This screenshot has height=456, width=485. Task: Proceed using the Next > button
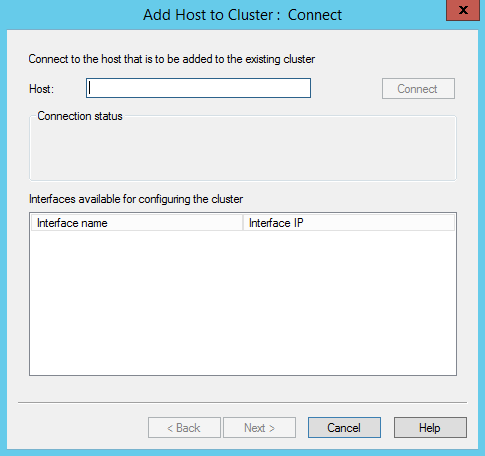pyautogui.click(x=259, y=428)
